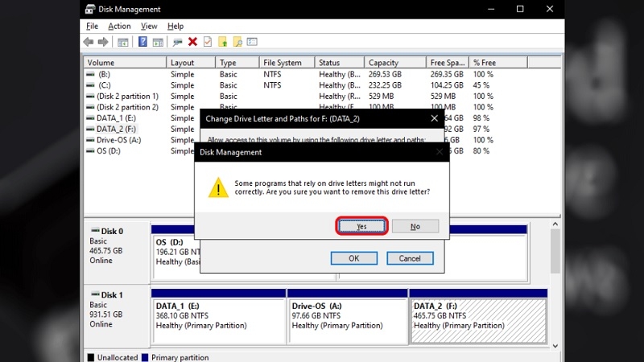Viewport: 644px width, 362px height.
Task: Close the Change Drive Letter and Paths dialog
Action: coord(434,118)
